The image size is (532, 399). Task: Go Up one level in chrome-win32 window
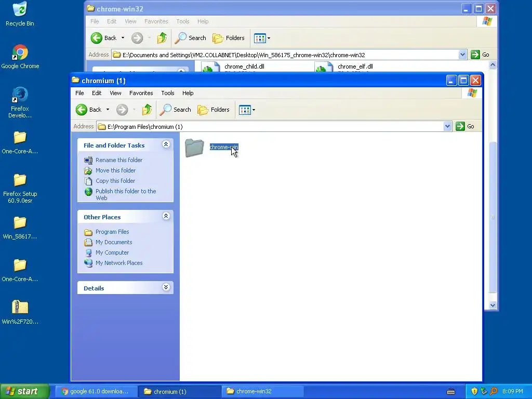pos(162,38)
